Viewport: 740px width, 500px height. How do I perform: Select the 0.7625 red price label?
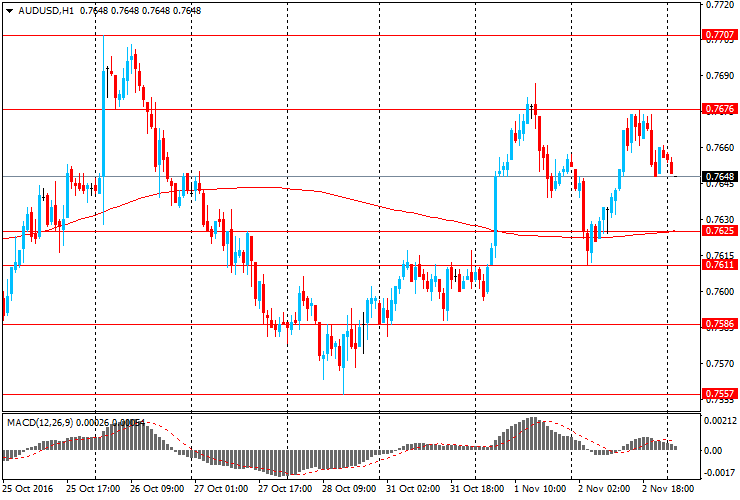tap(720, 231)
